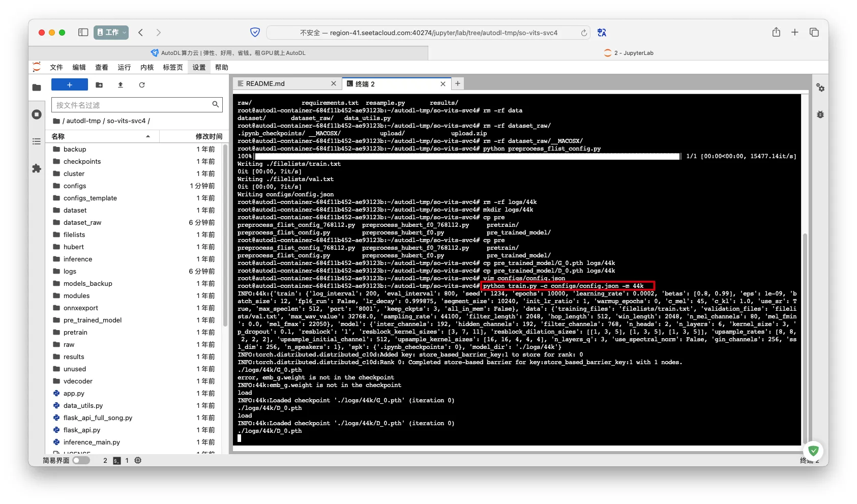
Task: Open the 工作 tab group dropdown
Action: 111,33
